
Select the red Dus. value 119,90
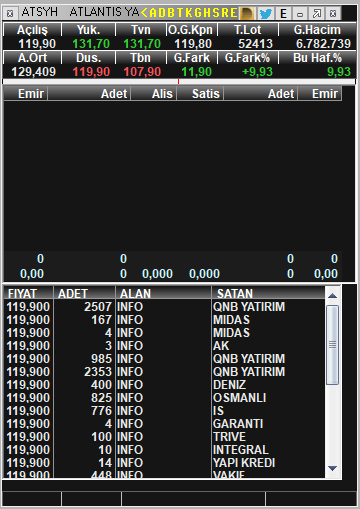point(91,72)
